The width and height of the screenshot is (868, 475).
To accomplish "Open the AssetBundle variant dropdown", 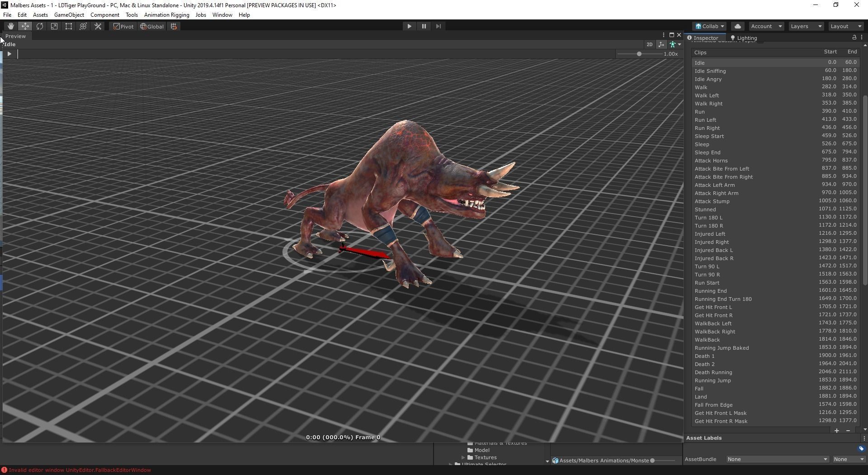I will click(849, 459).
